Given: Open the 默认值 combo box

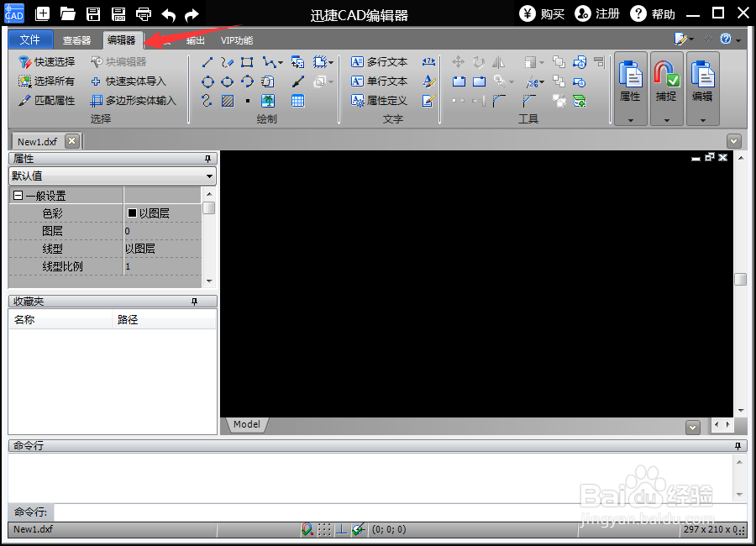Looking at the screenshot, I should pyautogui.click(x=113, y=176).
